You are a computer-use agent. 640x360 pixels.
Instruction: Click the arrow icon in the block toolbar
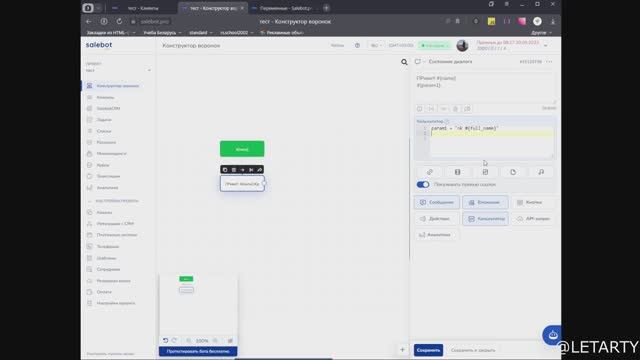[x=242, y=170]
